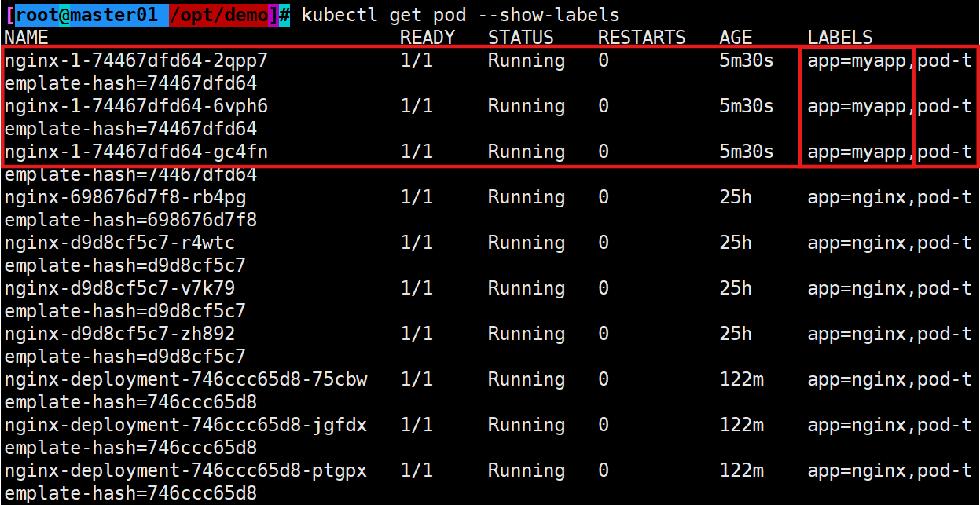Click the READY column header
The height and width of the screenshot is (505, 980).
click(428, 37)
